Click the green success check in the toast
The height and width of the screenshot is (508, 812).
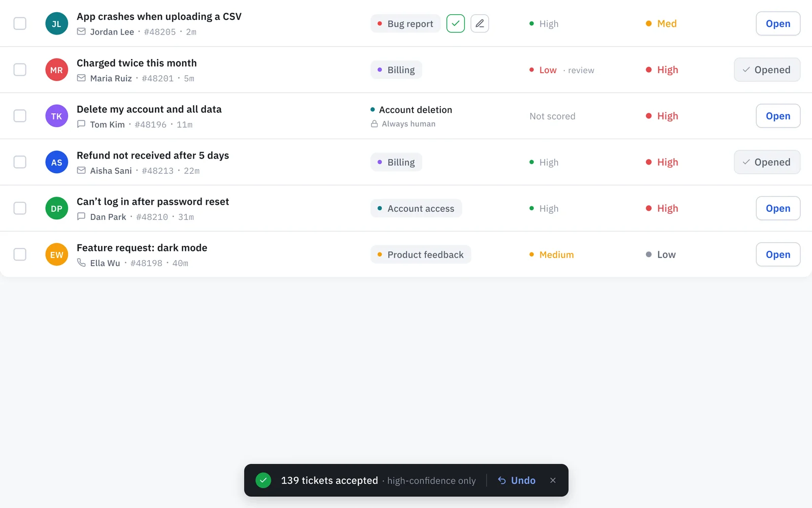pyautogui.click(x=263, y=480)
